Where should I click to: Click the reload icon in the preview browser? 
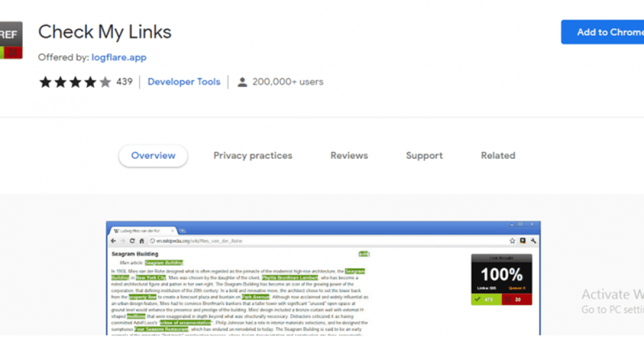(x=132, y=241)
